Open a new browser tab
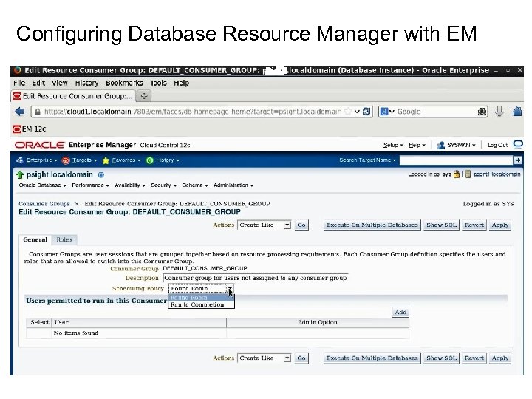532x399 pixels. pyautogui.click(x=144, y=96)
